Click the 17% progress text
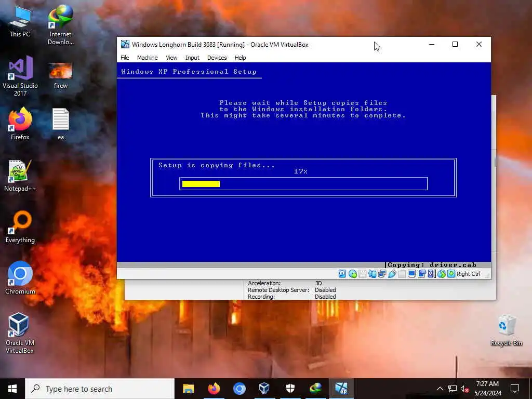Screen dimensions: 532x399 point(301,171)
